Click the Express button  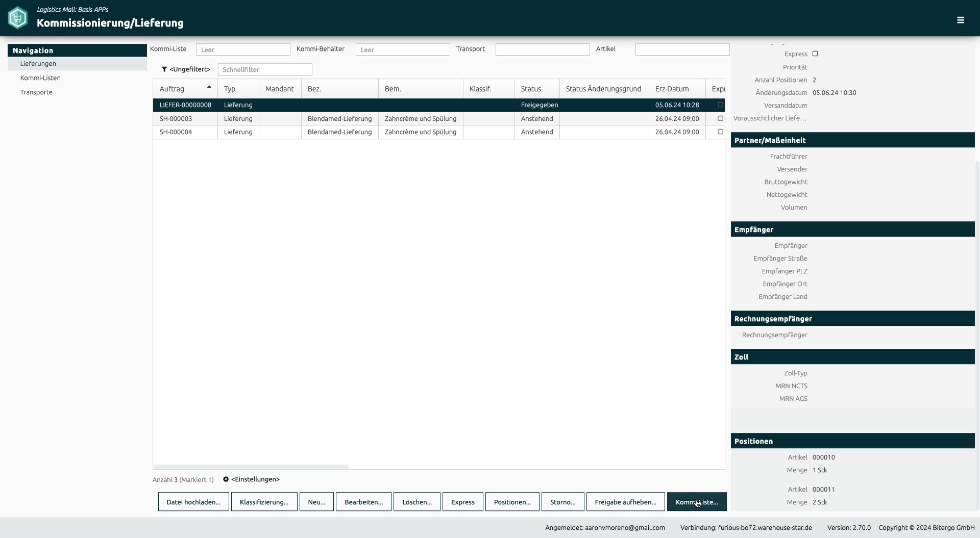(463, 502)
